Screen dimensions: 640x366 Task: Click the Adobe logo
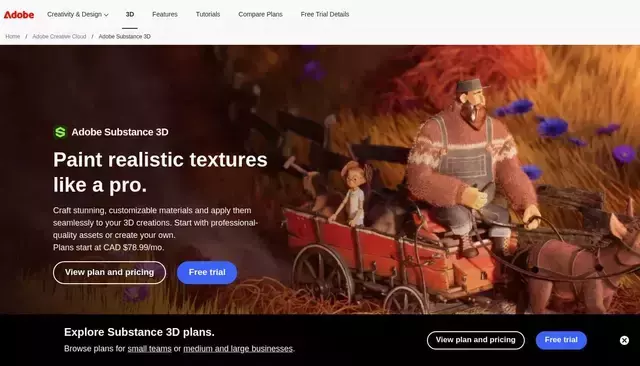19,14
